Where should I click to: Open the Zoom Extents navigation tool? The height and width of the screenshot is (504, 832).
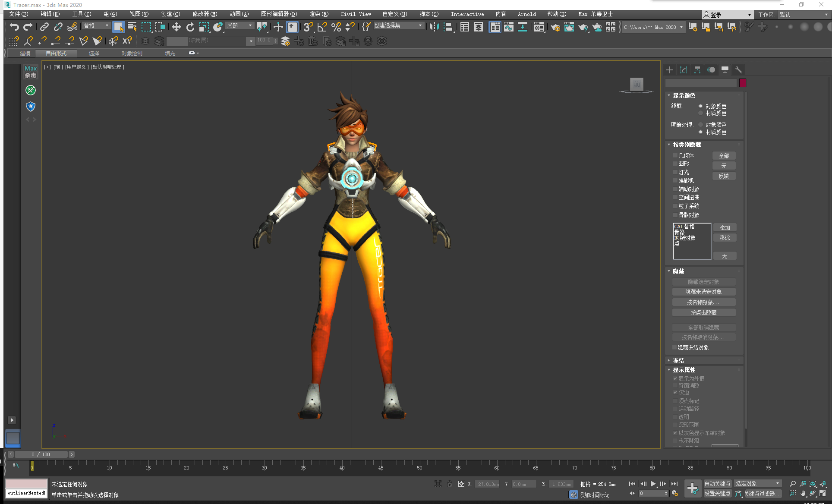[813, 484]
